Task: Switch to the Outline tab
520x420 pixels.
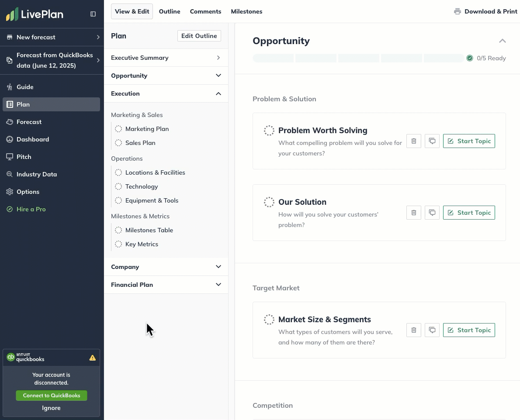Action: 170,11
